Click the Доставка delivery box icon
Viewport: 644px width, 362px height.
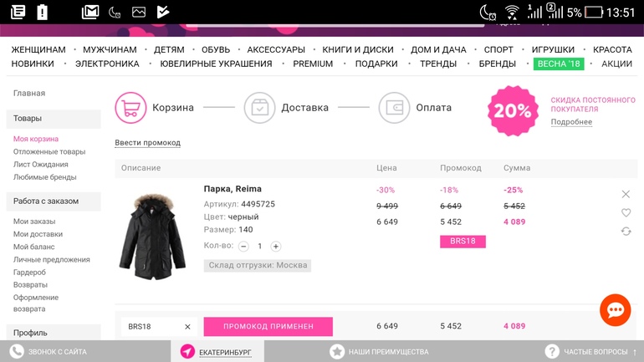[259, 108]
